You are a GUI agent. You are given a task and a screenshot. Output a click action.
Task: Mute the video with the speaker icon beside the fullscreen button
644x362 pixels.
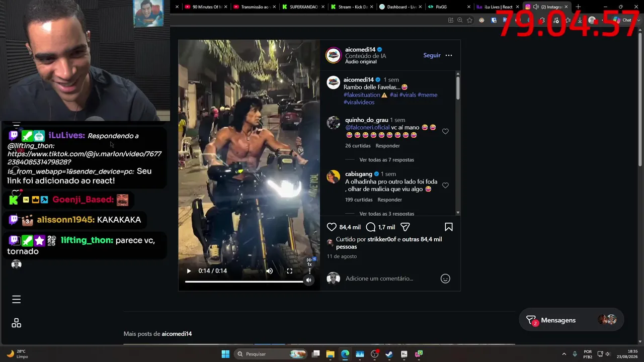(270, 271)
